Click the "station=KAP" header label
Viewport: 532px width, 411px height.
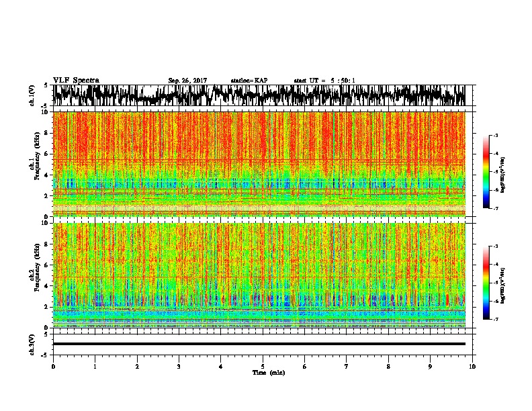tap(249, 81)
